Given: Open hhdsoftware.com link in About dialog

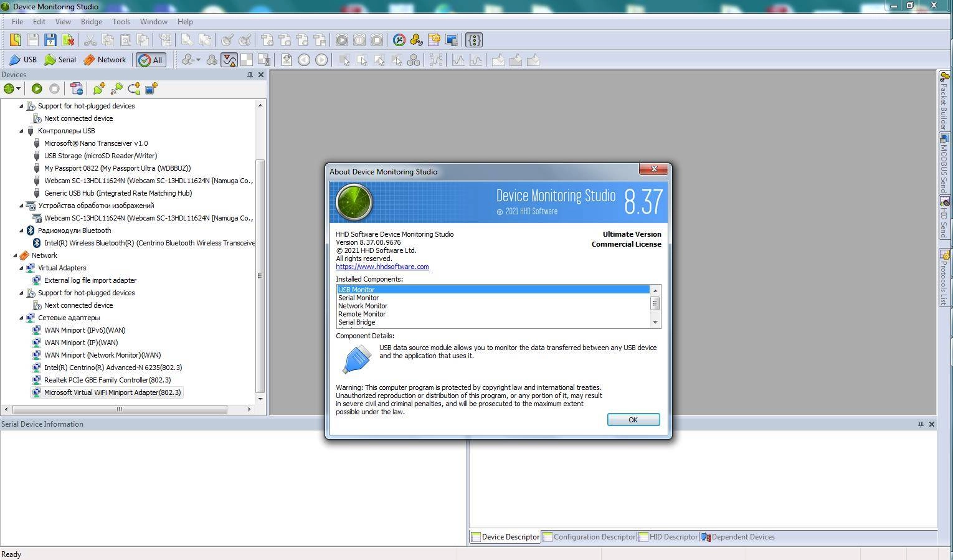Looking at the screenshot, I should coord(382,267).
